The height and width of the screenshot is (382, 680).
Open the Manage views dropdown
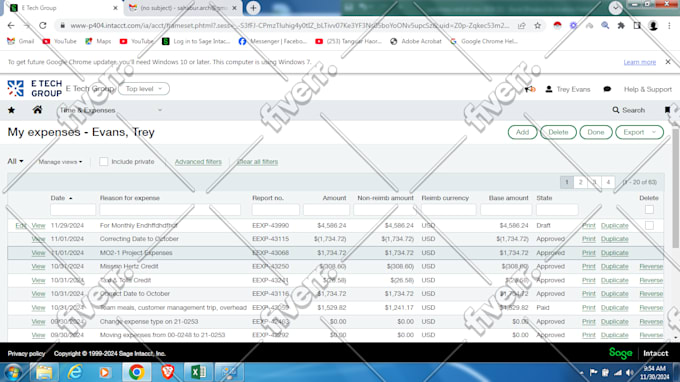click(x=60, y=162)
